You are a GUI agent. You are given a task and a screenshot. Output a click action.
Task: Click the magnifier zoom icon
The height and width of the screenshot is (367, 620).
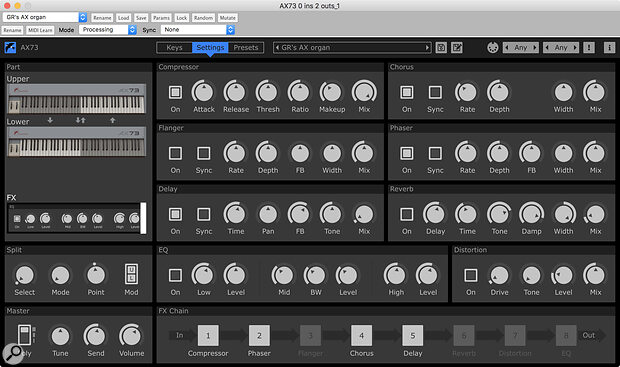coord(13,353)
